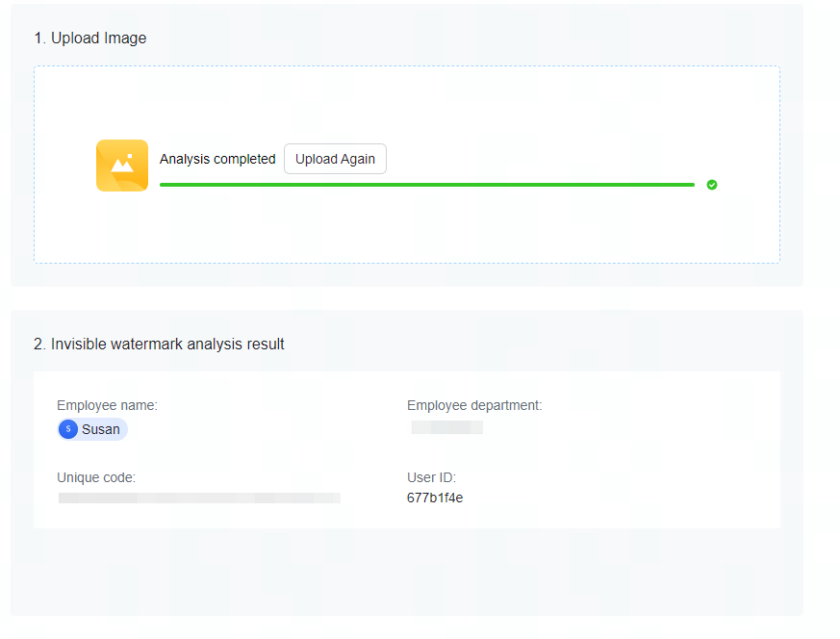Click the white checkmark inside the green badge
Viewport: 840px width, 639px height.
pos(712,185)
